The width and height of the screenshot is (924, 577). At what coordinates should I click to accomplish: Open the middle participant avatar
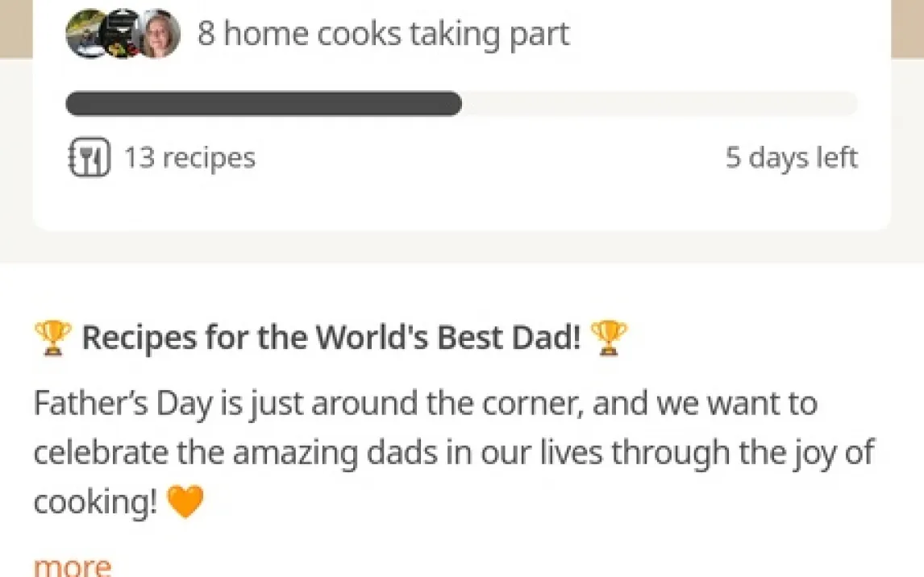click(123, 34)
